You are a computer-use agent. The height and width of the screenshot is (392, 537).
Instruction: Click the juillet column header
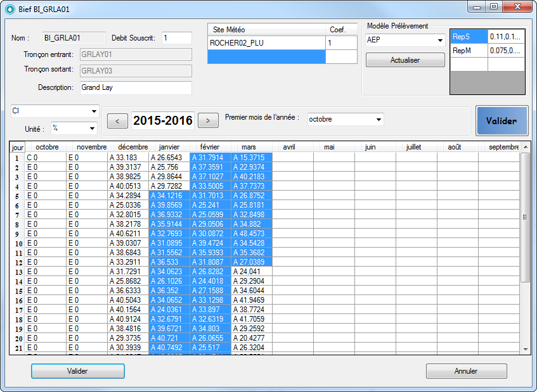pos(417,147)
